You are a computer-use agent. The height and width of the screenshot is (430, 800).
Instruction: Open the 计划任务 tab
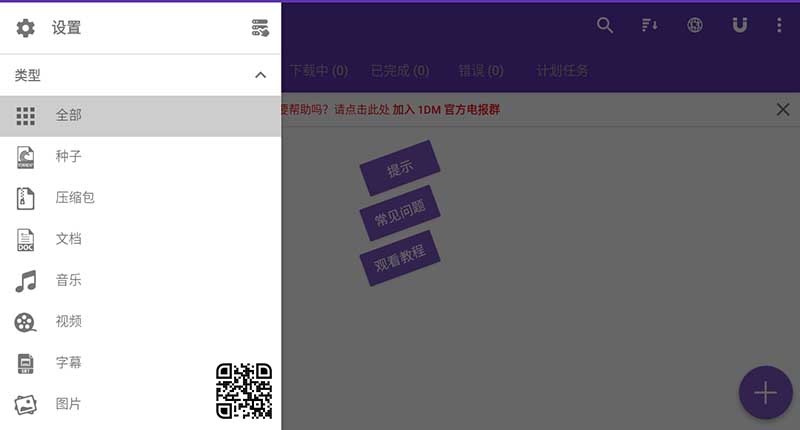[x=562, y=71]
